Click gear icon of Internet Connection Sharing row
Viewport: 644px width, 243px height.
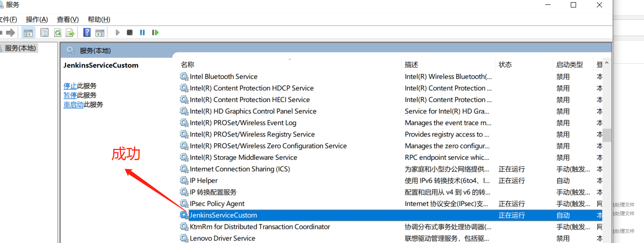point(184,169)
